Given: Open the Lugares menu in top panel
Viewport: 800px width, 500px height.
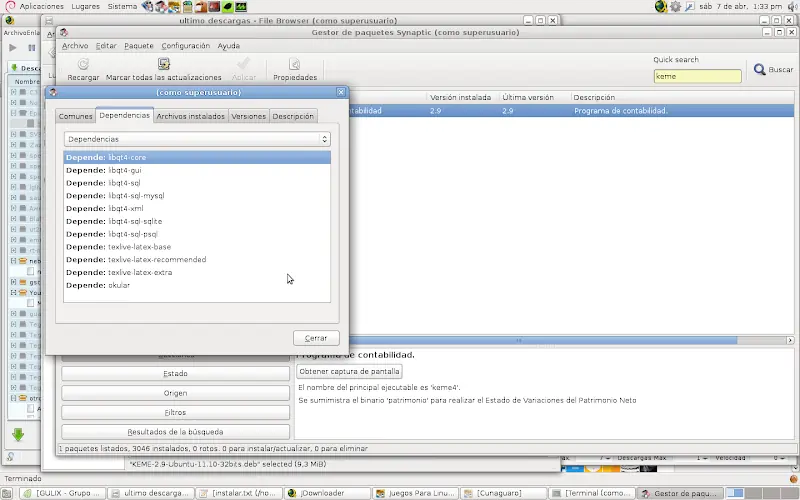Looking at the screenshot, I should click(x=85, y=6).
